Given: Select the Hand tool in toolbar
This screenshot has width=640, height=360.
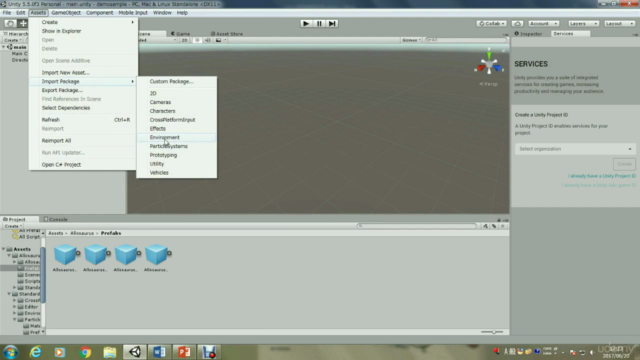Looking at the screenshot, I should point(10,24).
